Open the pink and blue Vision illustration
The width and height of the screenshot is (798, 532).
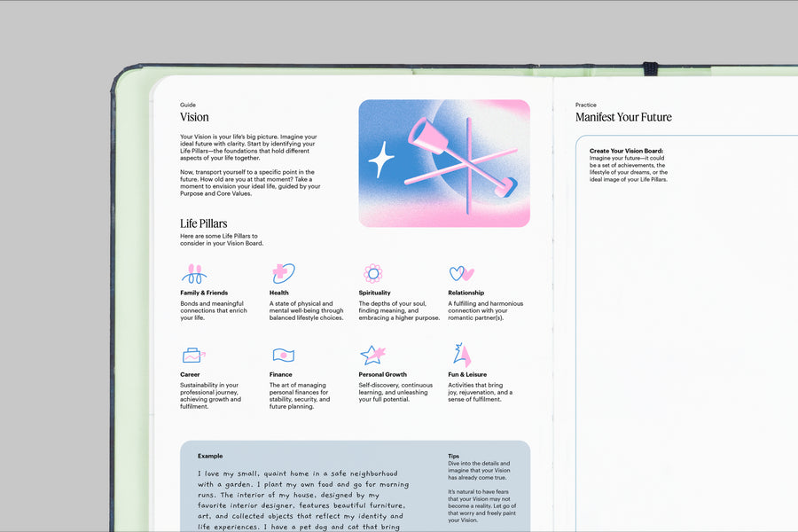tap(444, 163)
